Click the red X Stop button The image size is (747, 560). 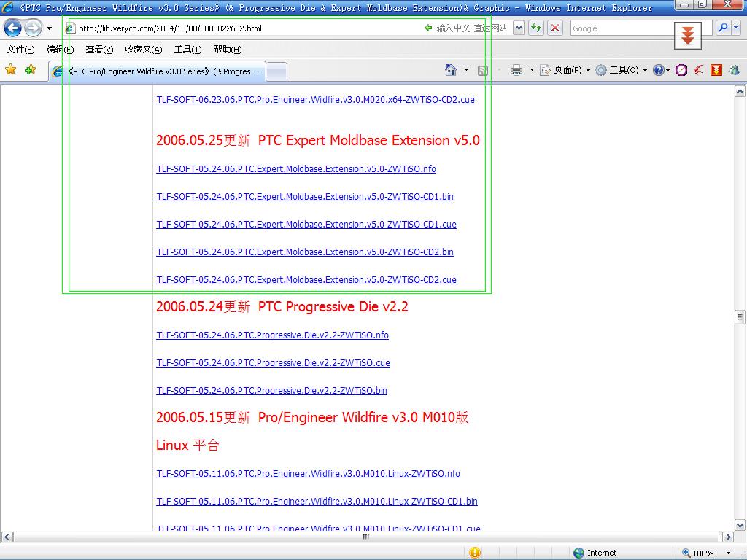[x=555, y=28]
